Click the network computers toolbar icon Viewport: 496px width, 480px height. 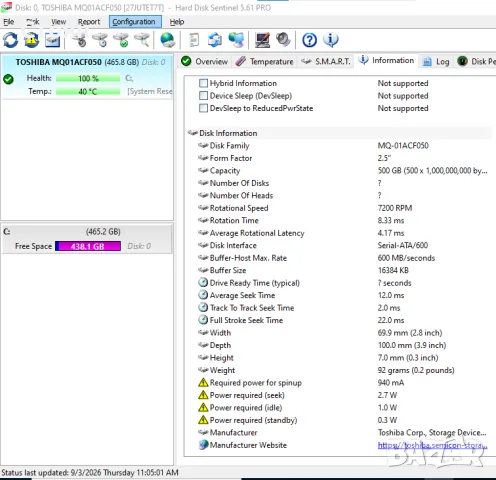236,40
